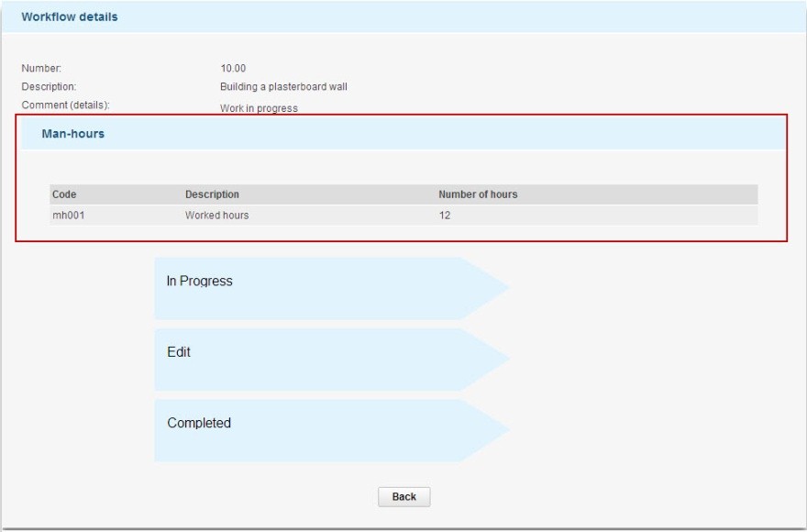This screenshot has height=532, width=807.
Task: Sort by the Code column header
Action: [x=66, y=194]
